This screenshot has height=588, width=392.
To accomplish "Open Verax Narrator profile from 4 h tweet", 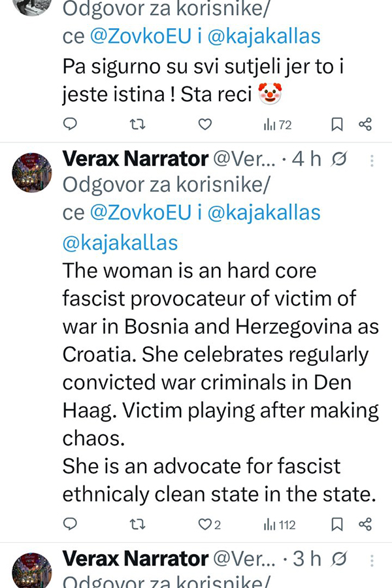I will [135, 159].
